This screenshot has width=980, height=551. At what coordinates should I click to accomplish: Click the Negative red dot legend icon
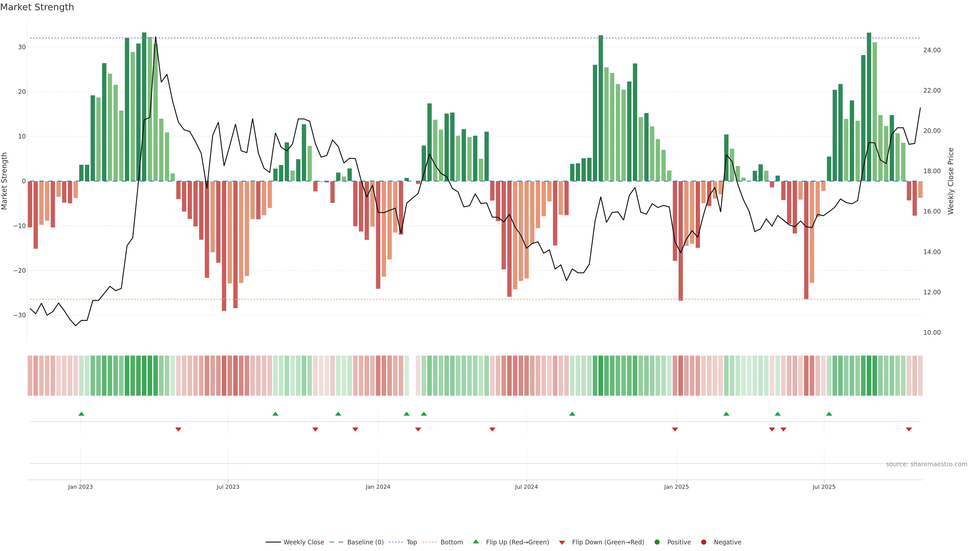703,542
